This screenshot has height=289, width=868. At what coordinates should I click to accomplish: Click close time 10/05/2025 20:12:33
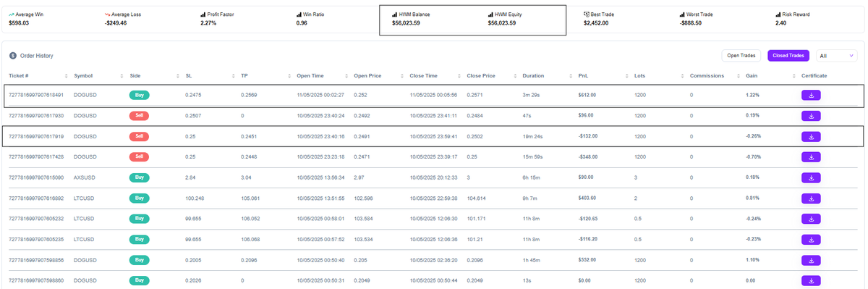click(434, 177)
